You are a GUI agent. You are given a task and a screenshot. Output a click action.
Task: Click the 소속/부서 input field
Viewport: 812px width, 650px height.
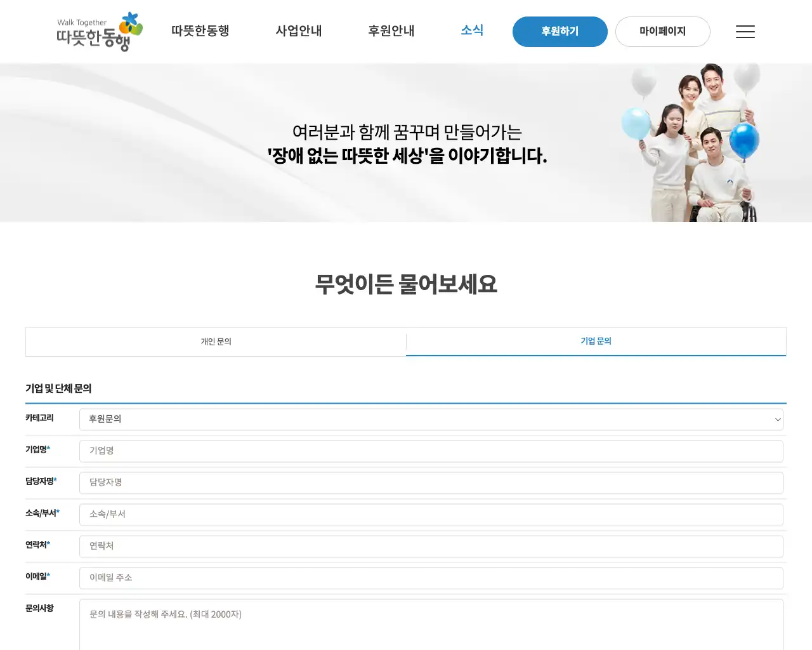431,514
